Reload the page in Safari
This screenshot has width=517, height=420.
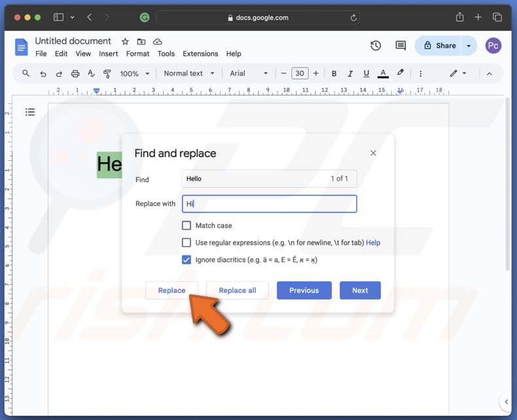[353, 18]
